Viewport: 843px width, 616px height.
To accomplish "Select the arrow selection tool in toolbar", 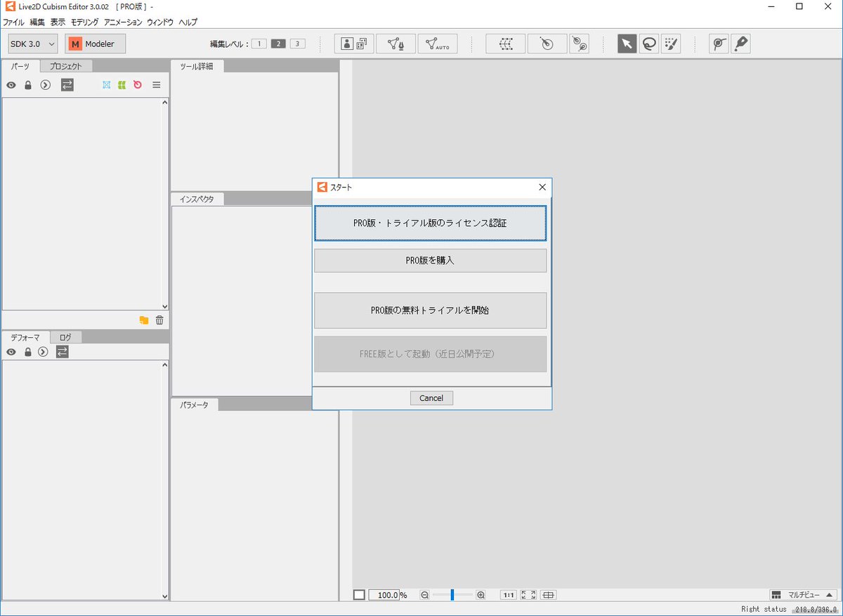I will point(627,44).
